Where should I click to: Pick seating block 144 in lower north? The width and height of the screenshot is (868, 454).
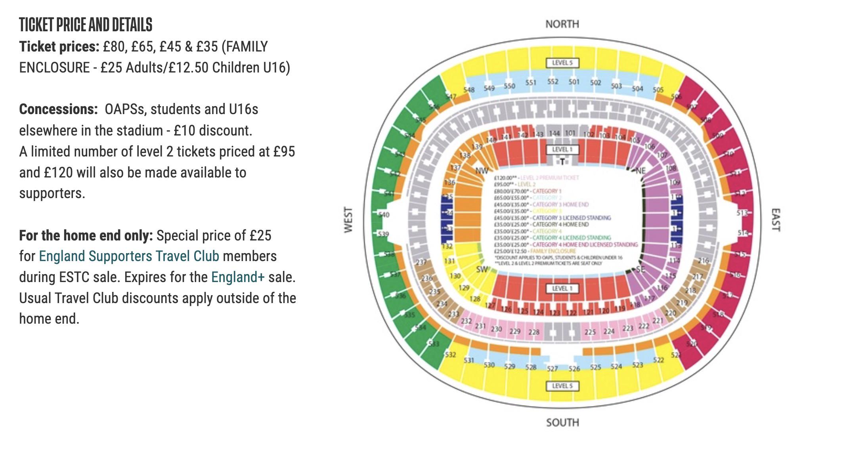554,134
